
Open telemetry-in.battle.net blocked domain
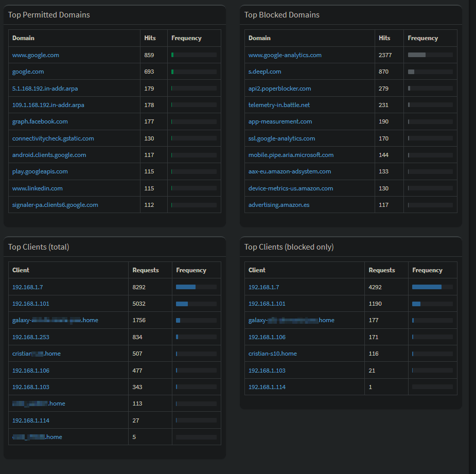tap(279, 105)
